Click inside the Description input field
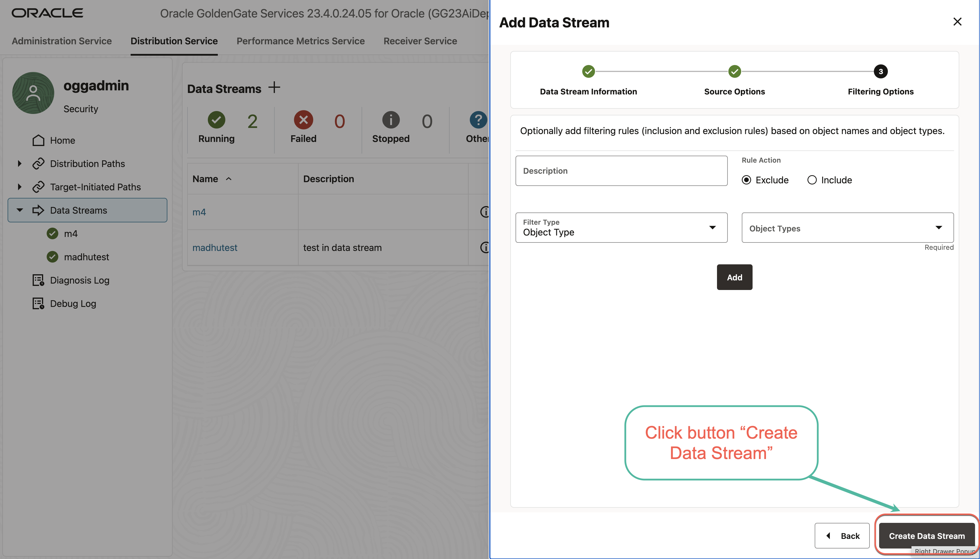 pos(620,170)
